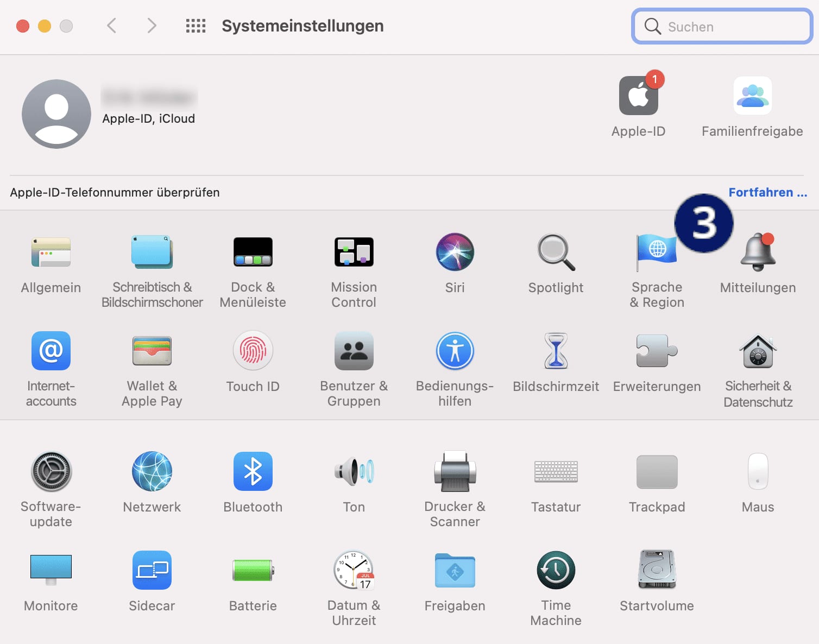Open Siri settings

[455, 252]
